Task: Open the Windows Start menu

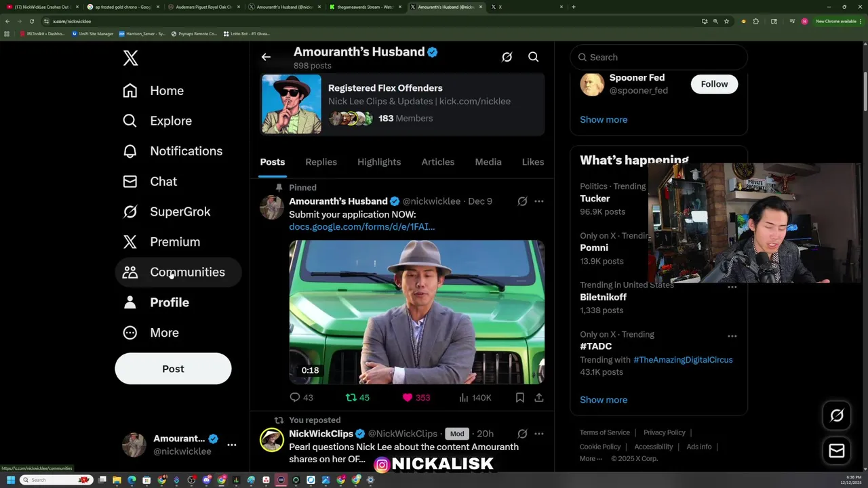Action: (x=11, y=480)
